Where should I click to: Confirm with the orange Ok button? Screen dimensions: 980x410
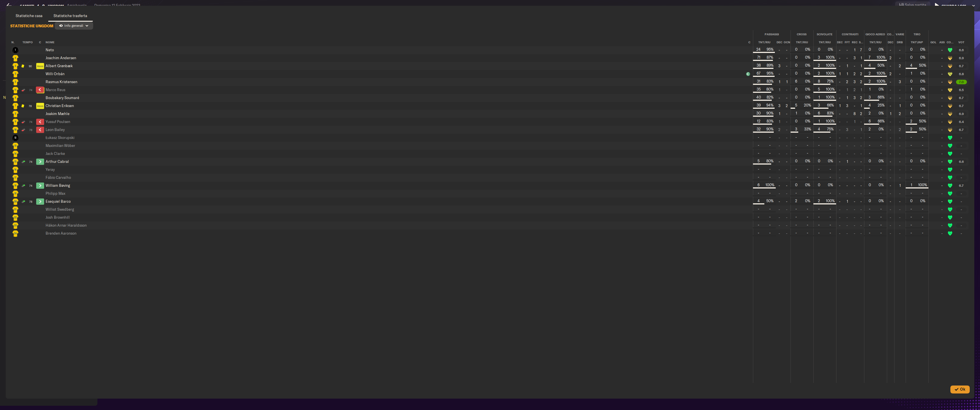coord(959,389)
